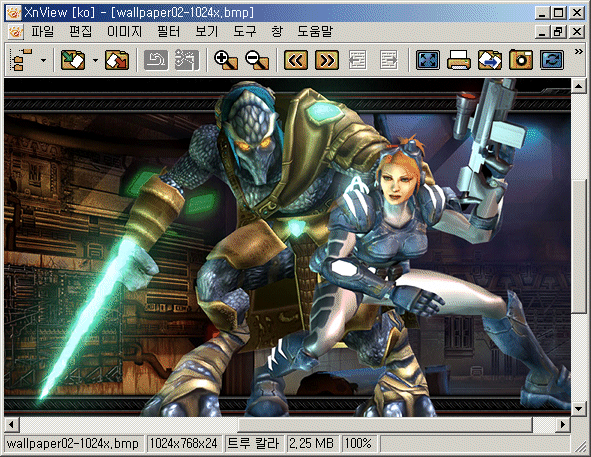Open the 도움말 menu
This screenshot has height=457, width=591.
tap(315, 31)
